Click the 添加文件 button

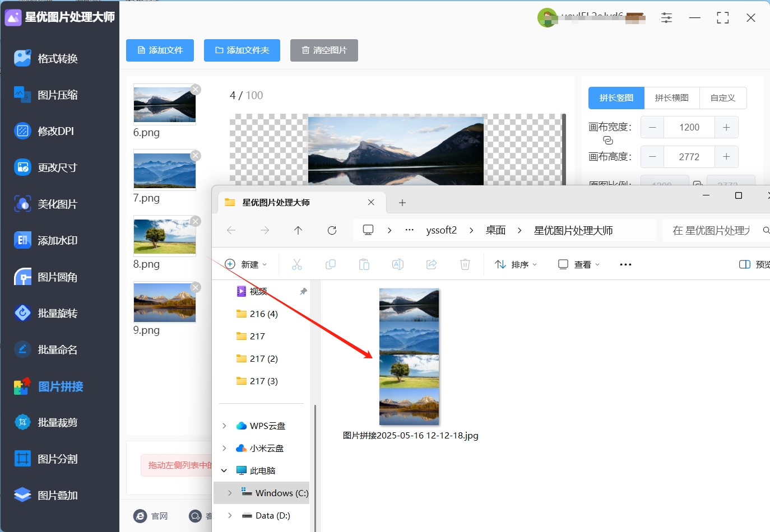(160, 50)
